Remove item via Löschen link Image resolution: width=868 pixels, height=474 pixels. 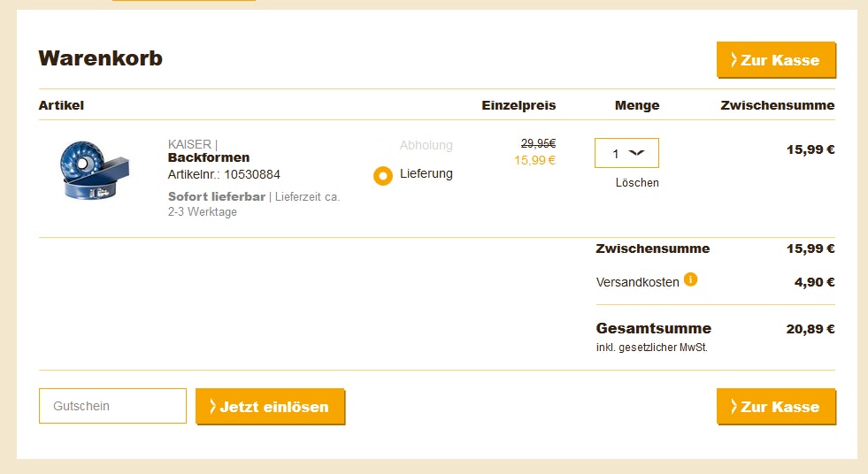(x=637, y=182)
